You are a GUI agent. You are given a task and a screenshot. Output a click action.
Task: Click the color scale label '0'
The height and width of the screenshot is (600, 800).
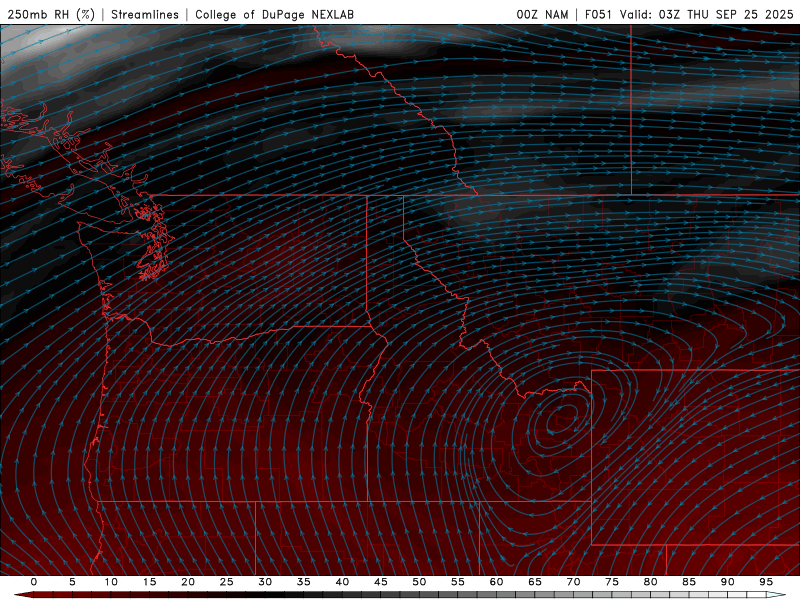click(34, 582)
